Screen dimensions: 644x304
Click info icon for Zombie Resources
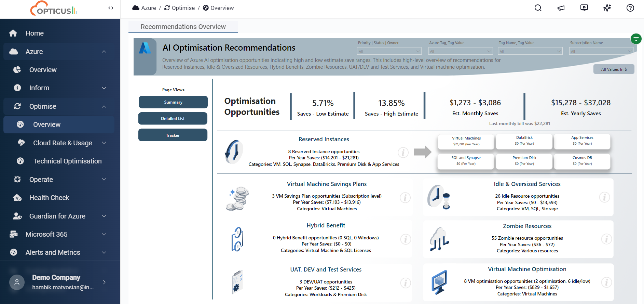click(606, 239)
